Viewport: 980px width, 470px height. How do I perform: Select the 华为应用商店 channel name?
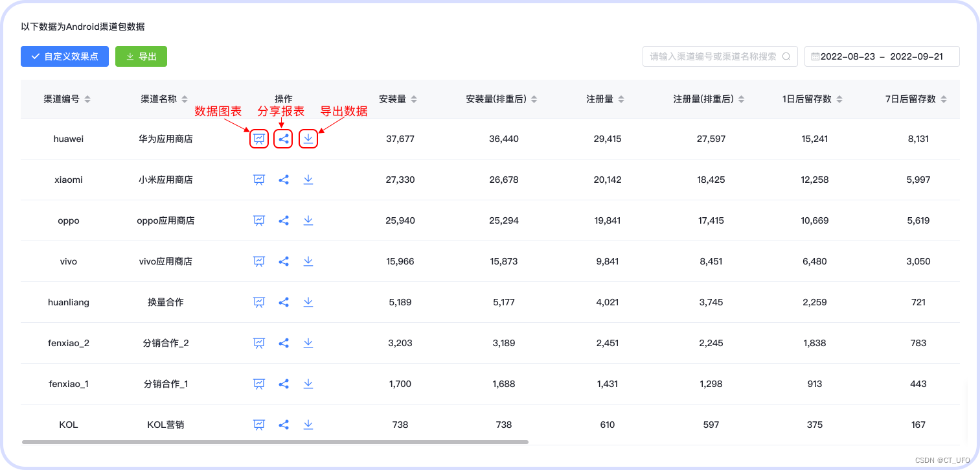coord(166,139)
